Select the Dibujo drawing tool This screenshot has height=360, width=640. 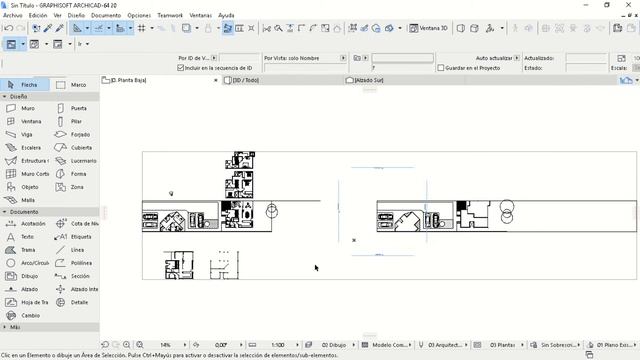click(24, 276)
